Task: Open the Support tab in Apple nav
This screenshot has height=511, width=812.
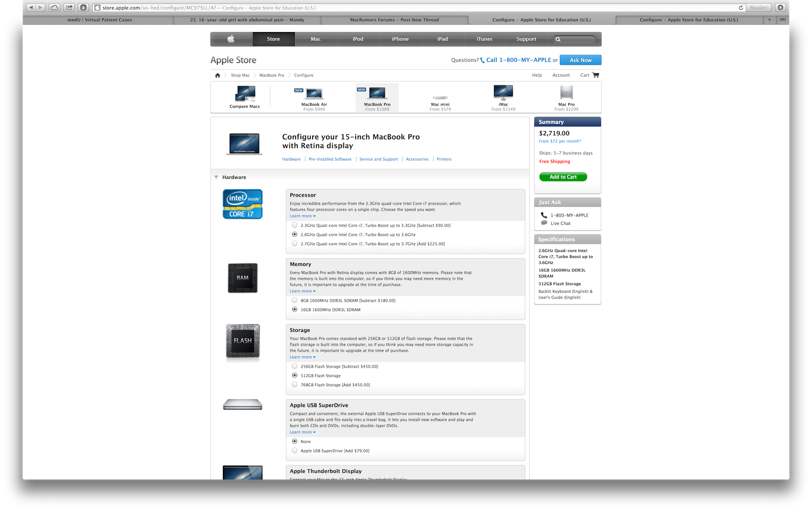Action: [526, 39]
